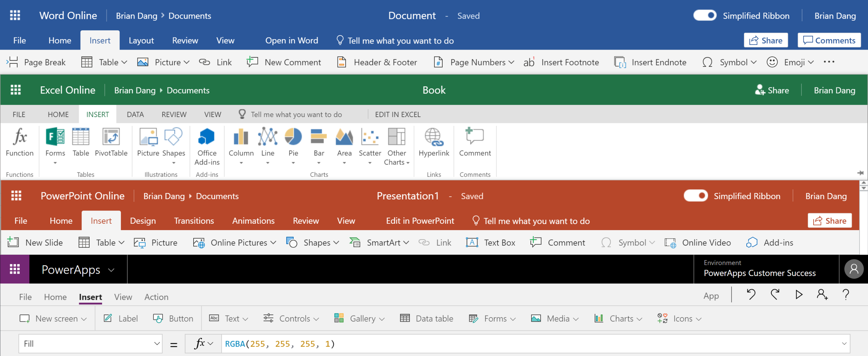Screen dimensions: 868x356
Task: Click the Comments button in Word
Action: click(x=829, y=40)
